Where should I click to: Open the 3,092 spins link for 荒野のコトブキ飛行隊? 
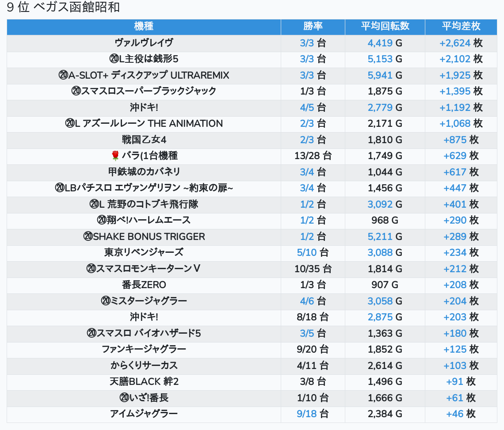[380, 204]
